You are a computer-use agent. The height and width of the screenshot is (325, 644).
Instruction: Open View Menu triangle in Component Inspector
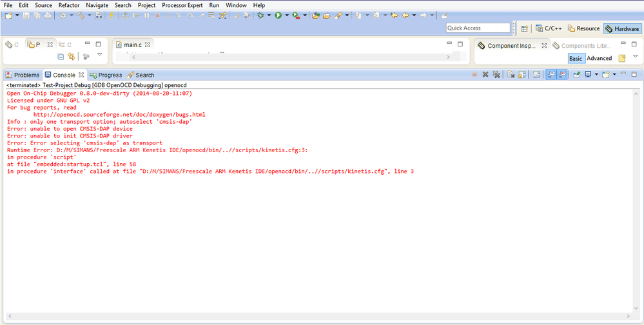click(636, 56)
